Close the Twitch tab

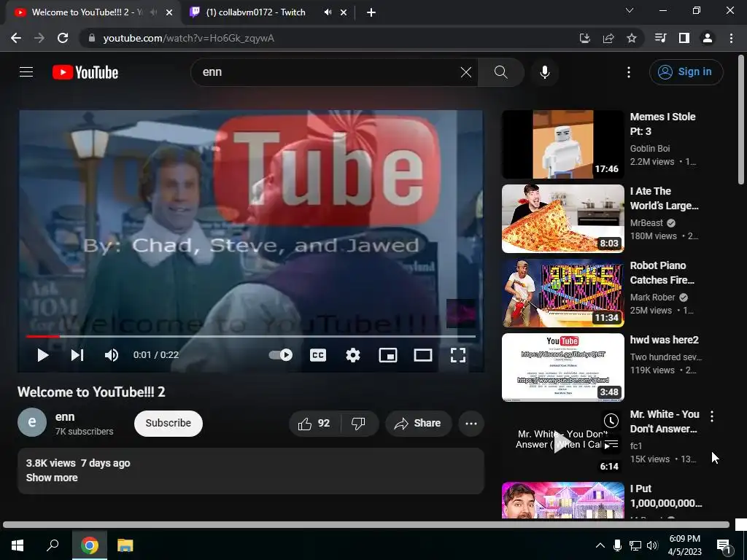click(344, 12)
